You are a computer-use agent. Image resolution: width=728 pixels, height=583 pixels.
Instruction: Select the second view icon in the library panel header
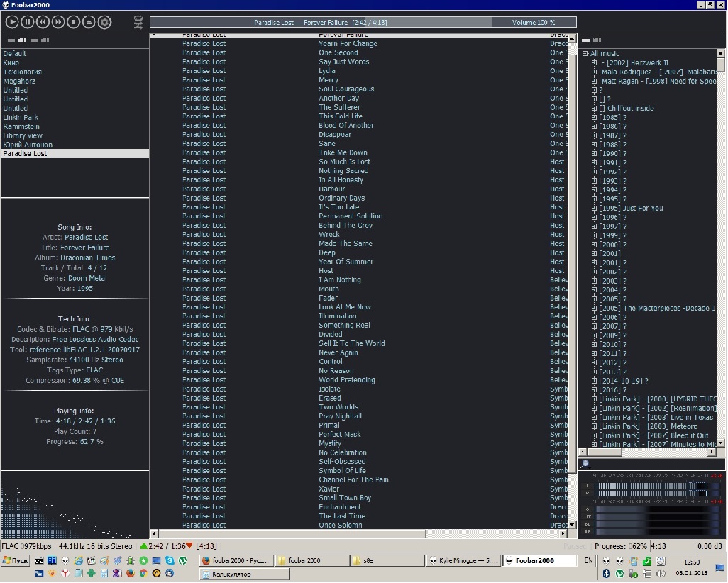point(597,42)
